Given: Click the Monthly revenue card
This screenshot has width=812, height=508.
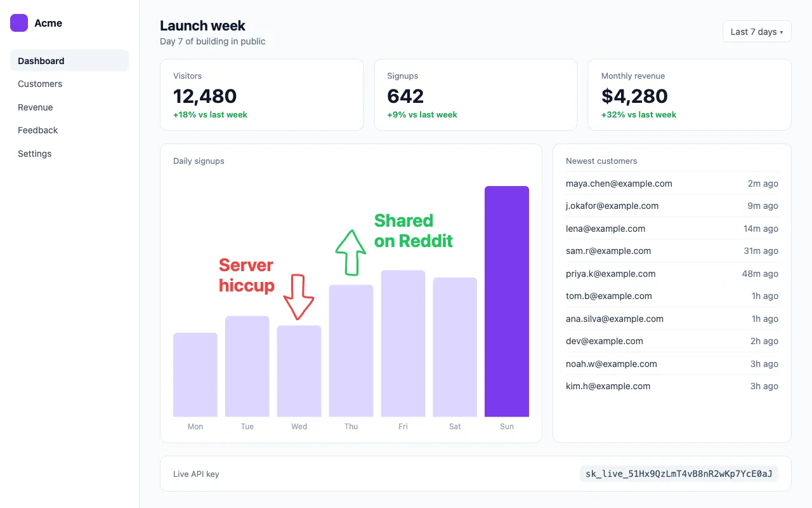Looking at the screenshot, I should (x=690, y=95).
